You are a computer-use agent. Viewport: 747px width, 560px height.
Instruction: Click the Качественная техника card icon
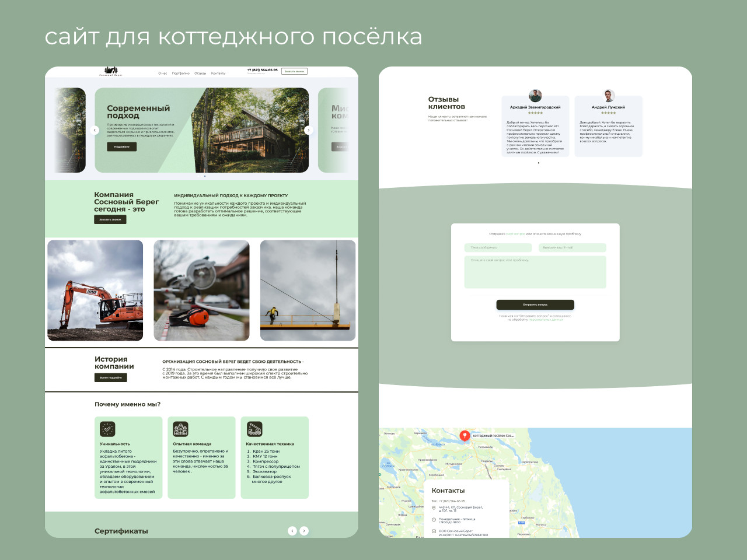point(254,429)
